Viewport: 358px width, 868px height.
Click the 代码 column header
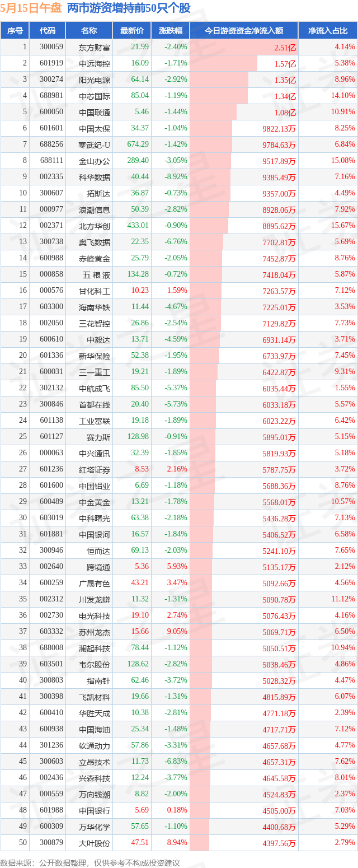(48, 31)
